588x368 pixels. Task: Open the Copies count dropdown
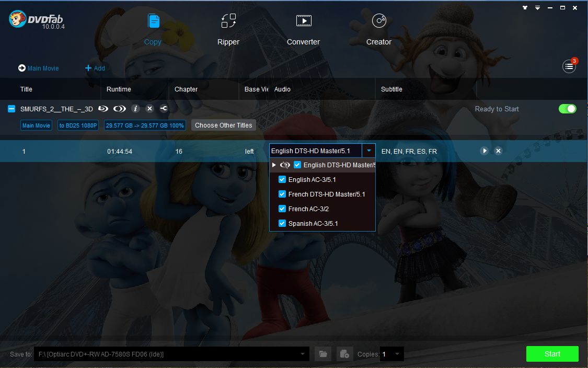click(397, 354)
